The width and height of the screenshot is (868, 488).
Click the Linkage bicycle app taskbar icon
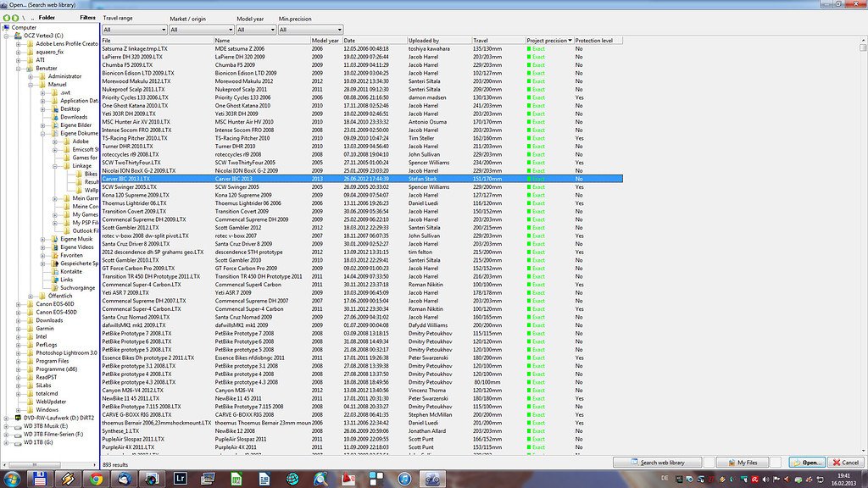(432, 479)
